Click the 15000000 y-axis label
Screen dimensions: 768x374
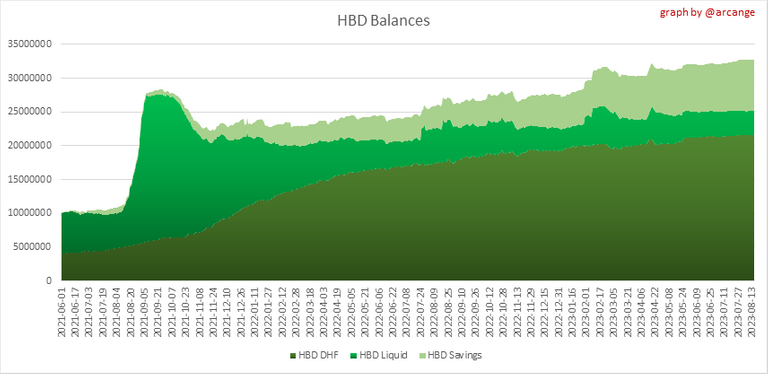click(31, 180)
